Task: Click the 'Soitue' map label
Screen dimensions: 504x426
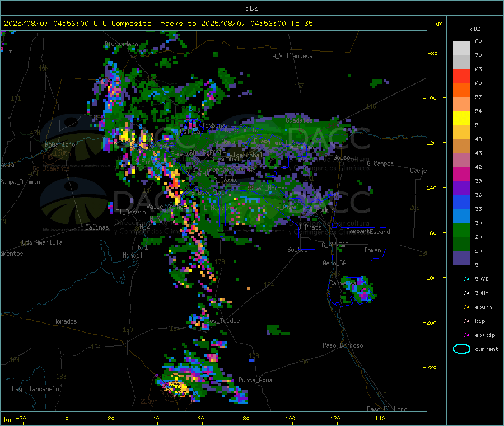Action: [x=297, y=250]
